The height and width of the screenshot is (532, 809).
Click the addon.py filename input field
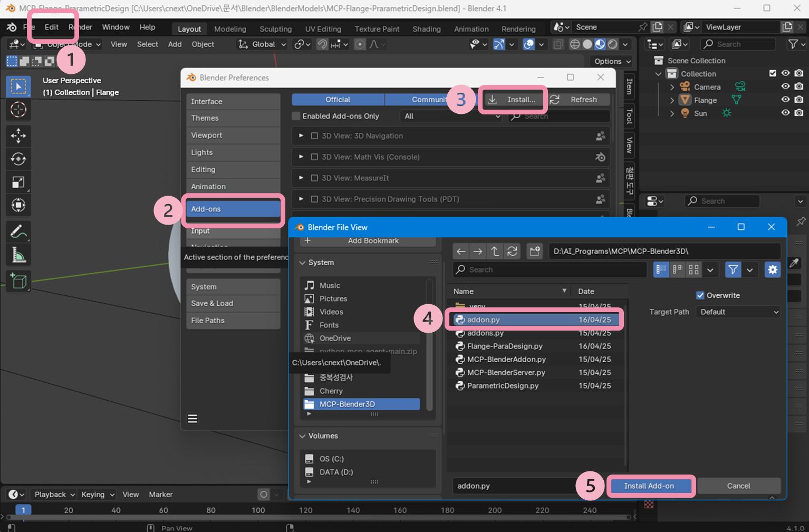pyautogui.click(x=514, y=486)
